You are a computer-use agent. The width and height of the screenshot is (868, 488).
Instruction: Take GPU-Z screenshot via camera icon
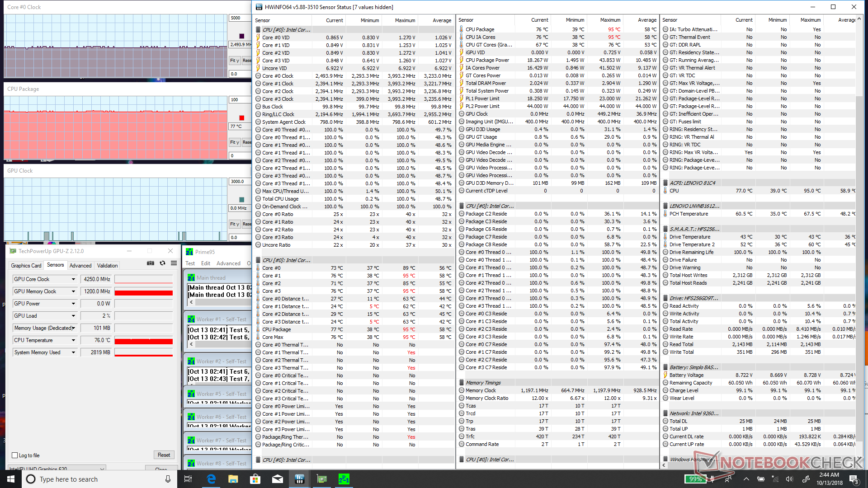point(150,263)
